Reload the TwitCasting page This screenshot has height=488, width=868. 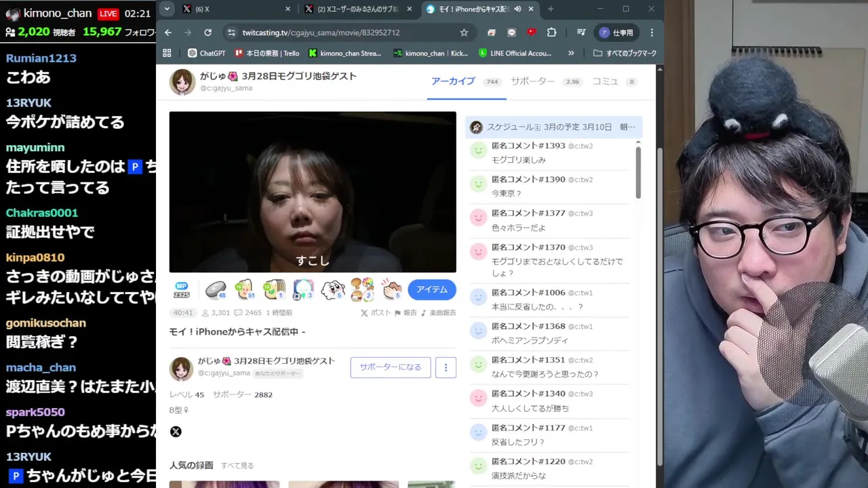pyautogui.click(x=208, y=33)
